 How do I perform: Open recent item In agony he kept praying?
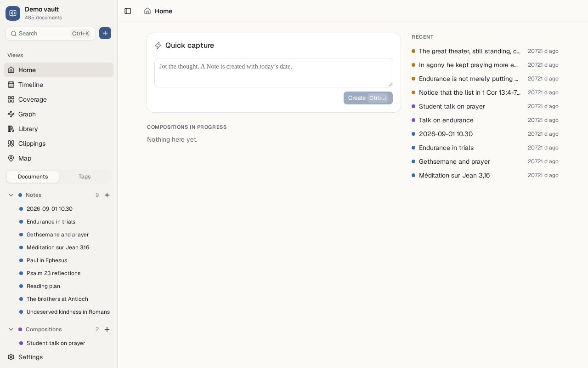point(485,65)
